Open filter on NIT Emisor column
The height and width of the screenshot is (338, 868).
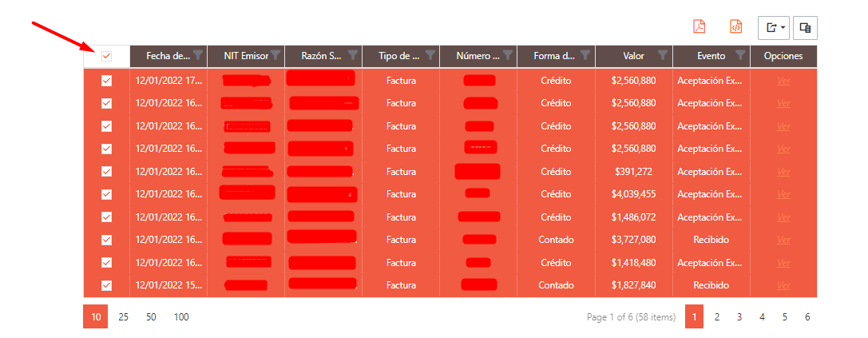pos(275,55)
